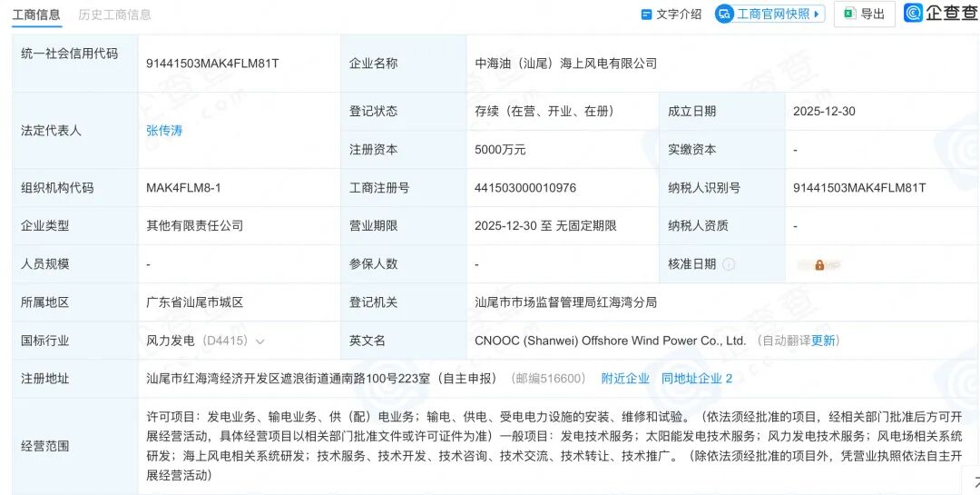Select region 广东省汕尾市城区
Screen dimensions: 980x495
tap(194, 302)
